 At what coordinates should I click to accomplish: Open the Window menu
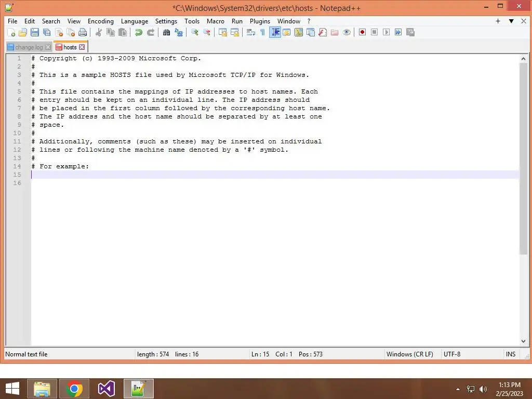pyautogui.click(x=289, y=21)
